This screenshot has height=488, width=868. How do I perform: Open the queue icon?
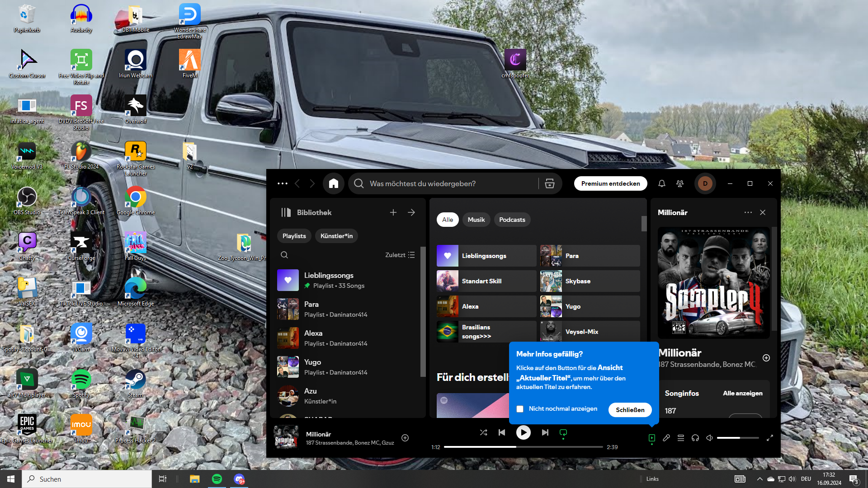pyautogui.click(x=681, y=438)
